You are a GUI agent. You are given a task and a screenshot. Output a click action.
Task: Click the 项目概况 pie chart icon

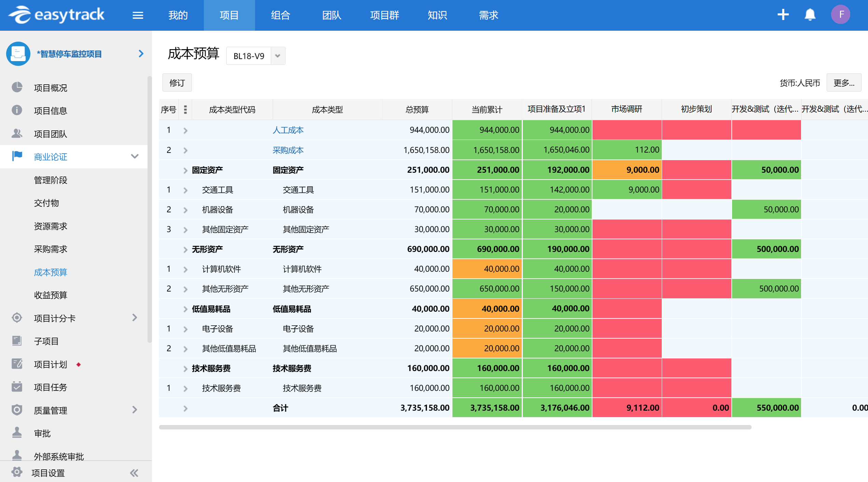pos(17,87)
